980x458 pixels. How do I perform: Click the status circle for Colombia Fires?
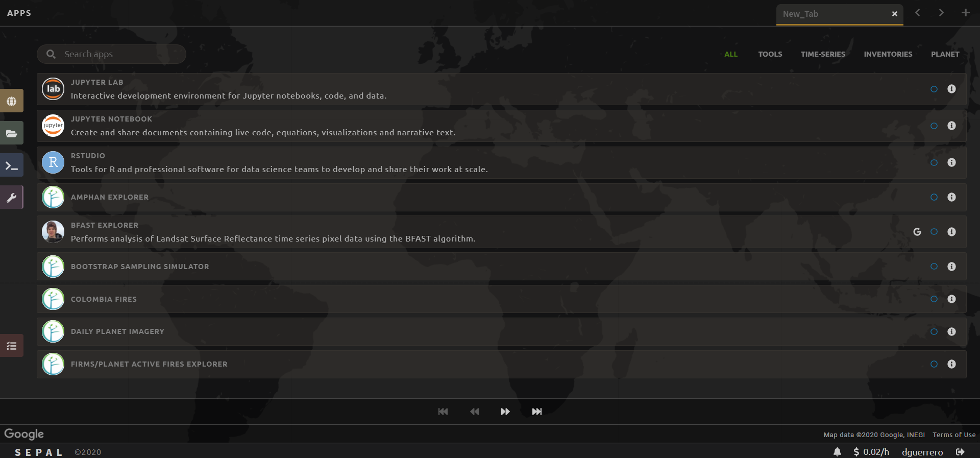pyautogui.click(x=934, y=299)
